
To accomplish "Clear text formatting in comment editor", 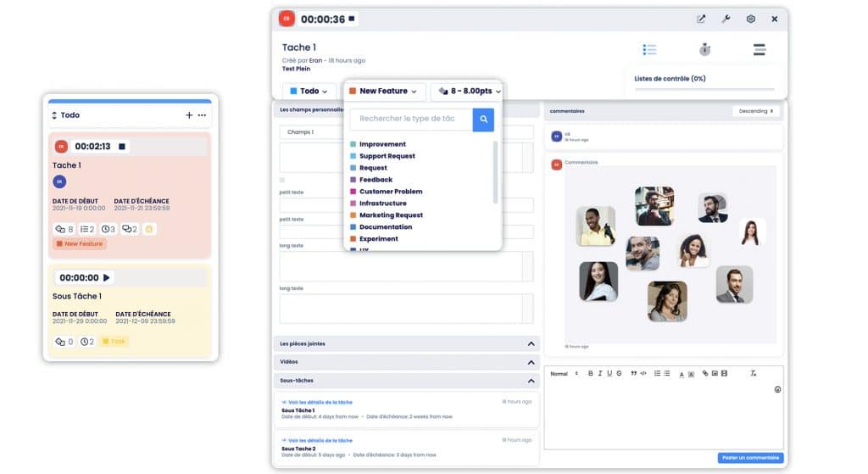I will [753, 374].
